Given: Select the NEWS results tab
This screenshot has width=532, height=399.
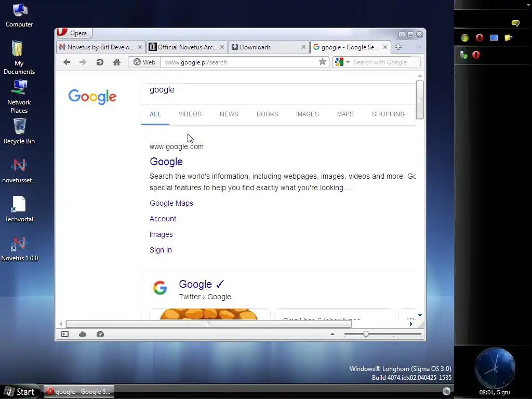Looking at the screenshot, I should (x=229, y=114).
